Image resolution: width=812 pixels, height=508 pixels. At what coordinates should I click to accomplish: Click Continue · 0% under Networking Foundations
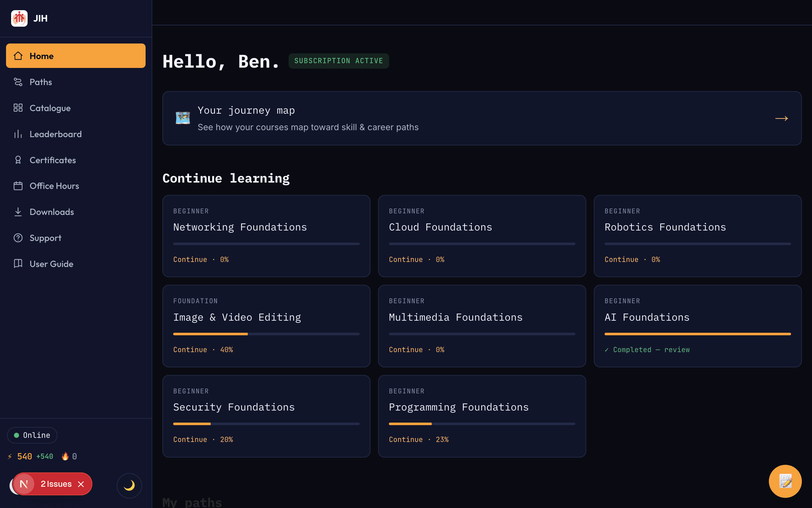201,259
